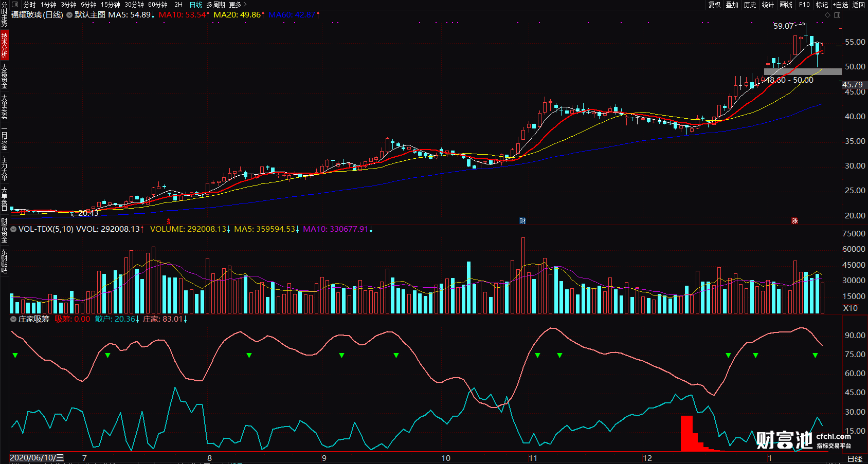
Task: Click the 统计 statistics button
Action: point(768,5)
